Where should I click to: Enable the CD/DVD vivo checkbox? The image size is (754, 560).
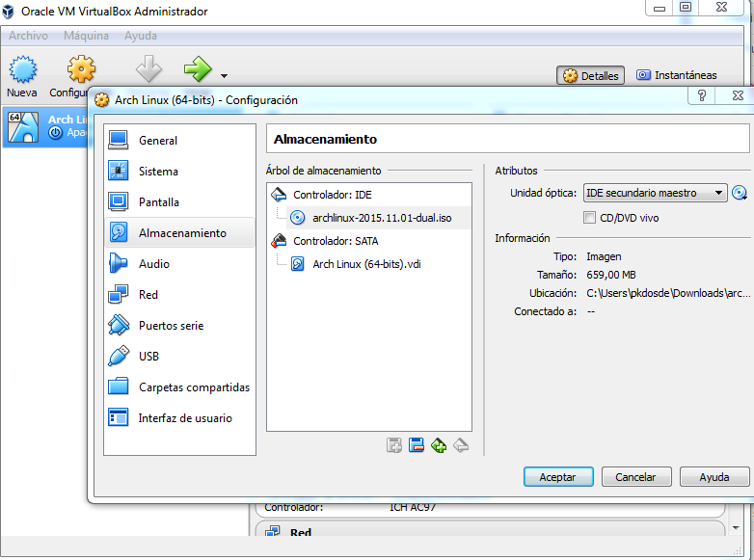[590, 218]
